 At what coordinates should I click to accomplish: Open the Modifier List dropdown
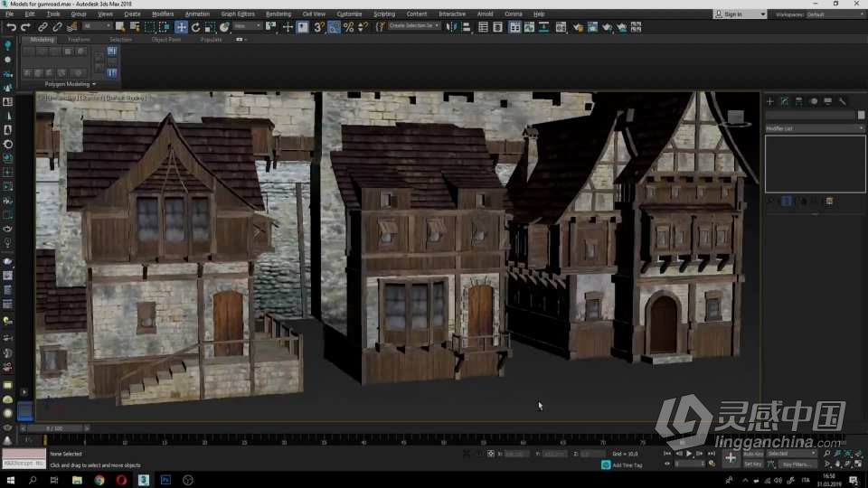(x=815, y=128)
